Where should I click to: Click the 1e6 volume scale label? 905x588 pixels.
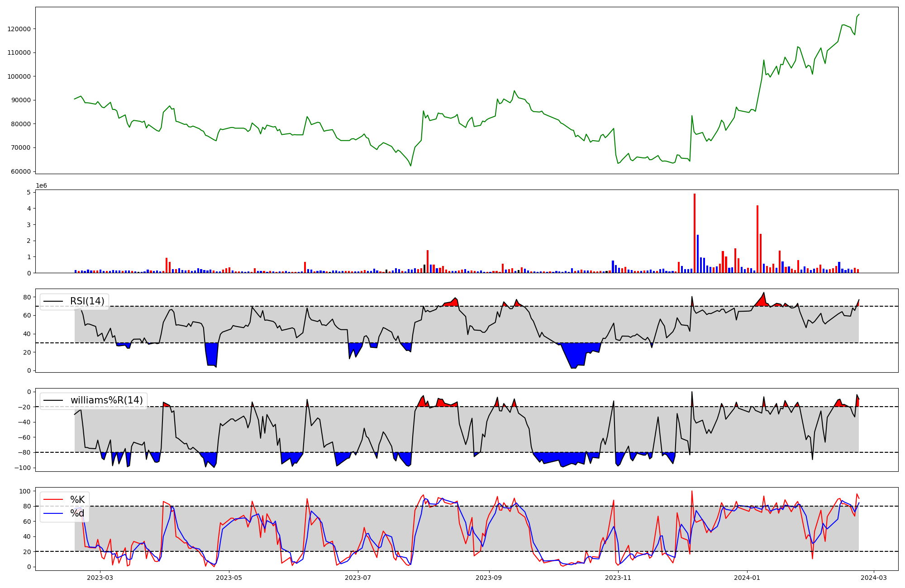pos(41,186)
